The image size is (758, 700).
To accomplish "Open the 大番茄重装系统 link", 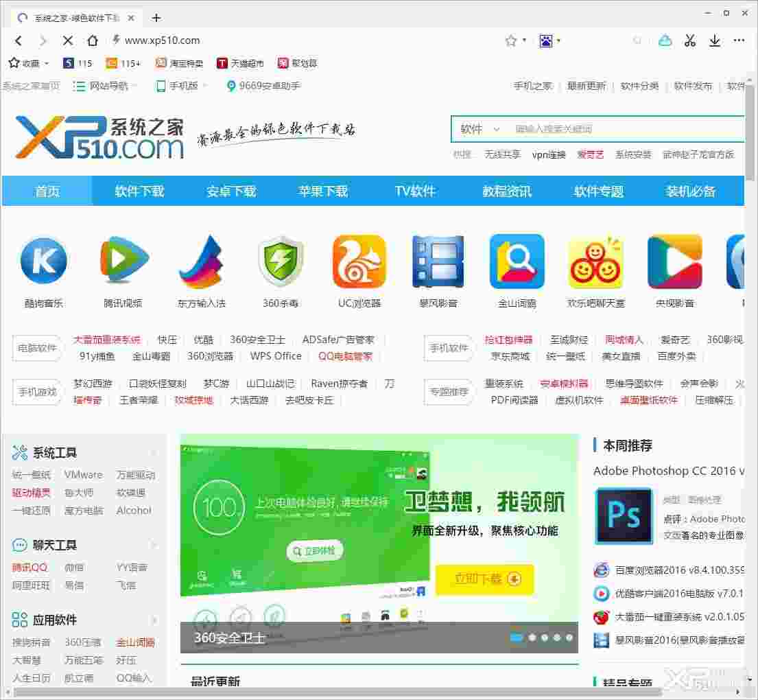I will click(107, 340).
